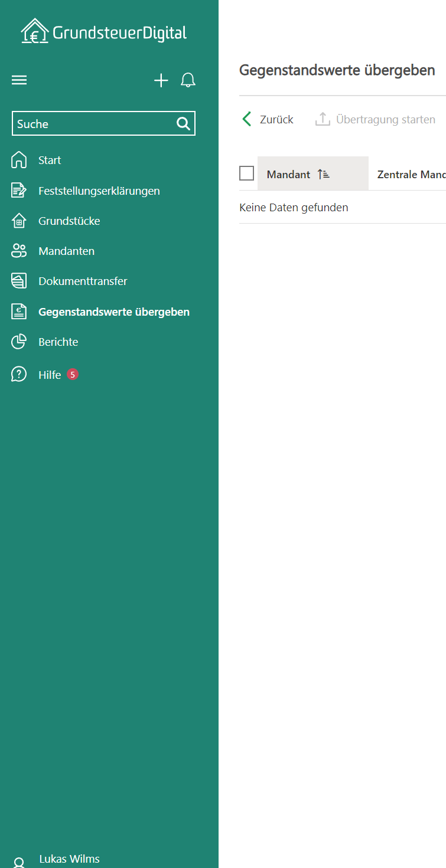The width and height of the screenshot is (446, 868).
Task: Tick the select-all checkbox in table header
Action: click(x=247, y=173)
